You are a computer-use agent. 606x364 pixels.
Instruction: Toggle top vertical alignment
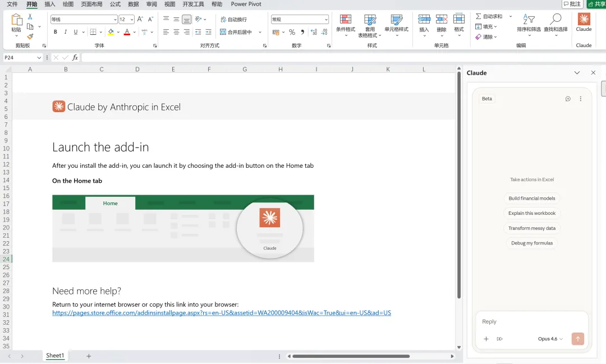point(166,19)
